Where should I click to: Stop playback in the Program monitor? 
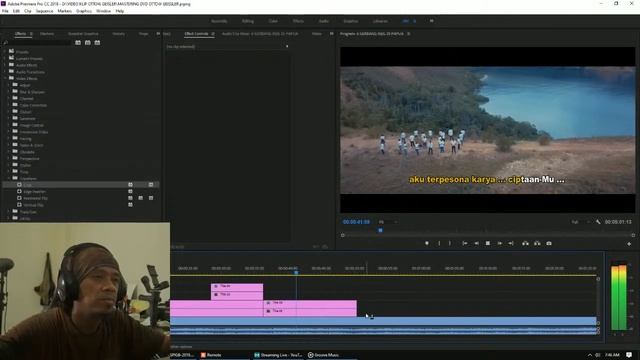[487, 243]
